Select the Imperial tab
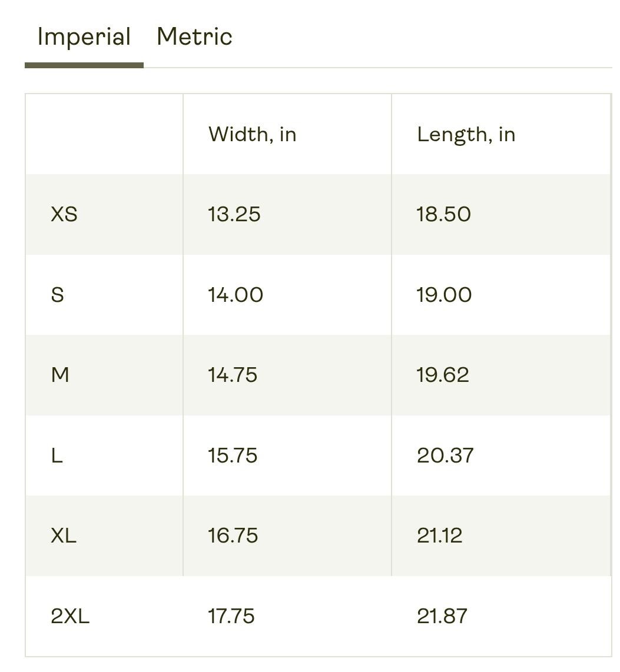Screen dimensions: 620x672 [x=84, y=36]
